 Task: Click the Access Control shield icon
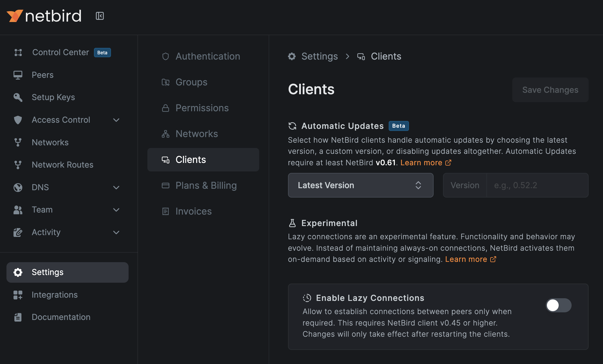pyautogui.click(x=18, y=120)
